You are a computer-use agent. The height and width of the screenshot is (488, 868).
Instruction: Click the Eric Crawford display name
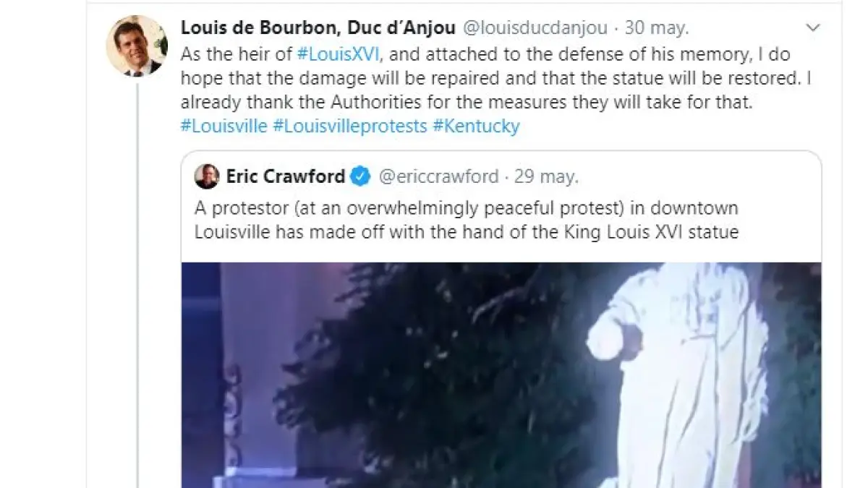coord(286,176)
